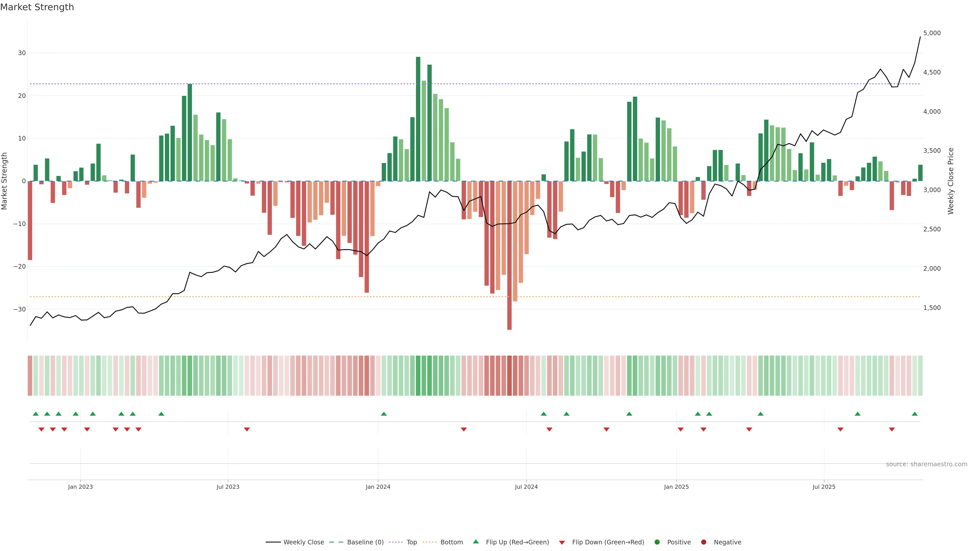This screenshot has height=551, width=980.
Task: Click the rightmost green flip-up triangle marker
Action: (915, 414)
